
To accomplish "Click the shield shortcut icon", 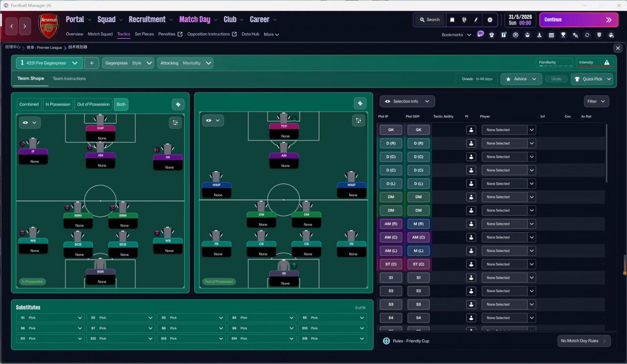I will coord(599,35).
